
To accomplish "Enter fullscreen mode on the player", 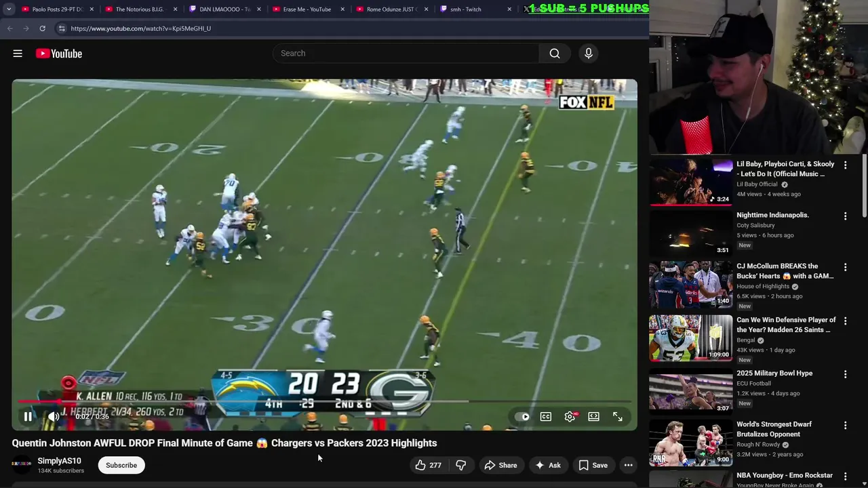I will point(618,417).
